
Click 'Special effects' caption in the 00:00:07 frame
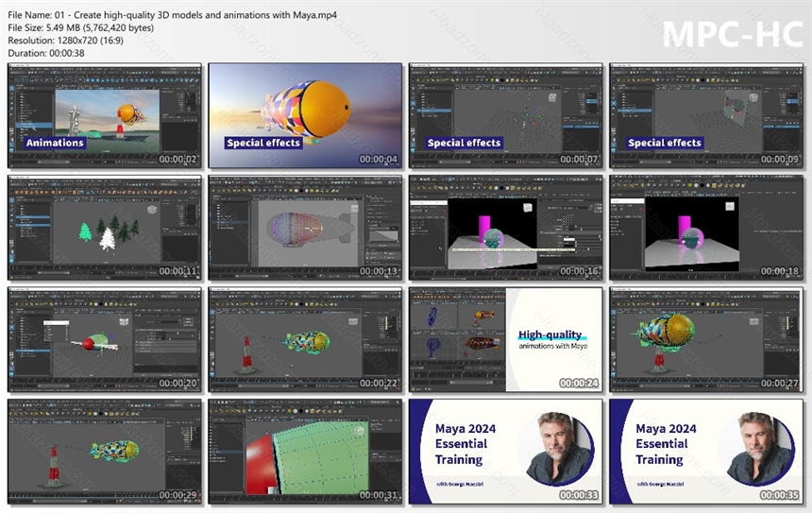464,143
